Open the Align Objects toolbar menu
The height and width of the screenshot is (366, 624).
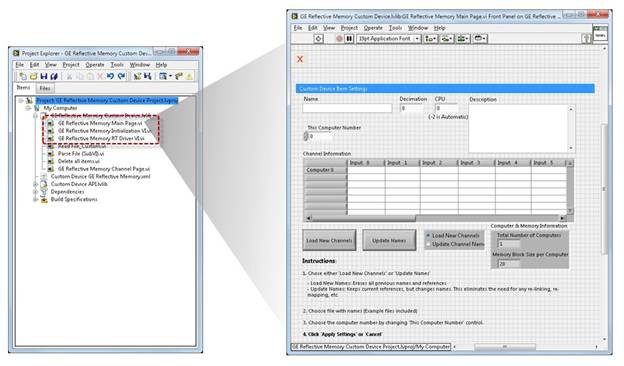coord(431,39)
